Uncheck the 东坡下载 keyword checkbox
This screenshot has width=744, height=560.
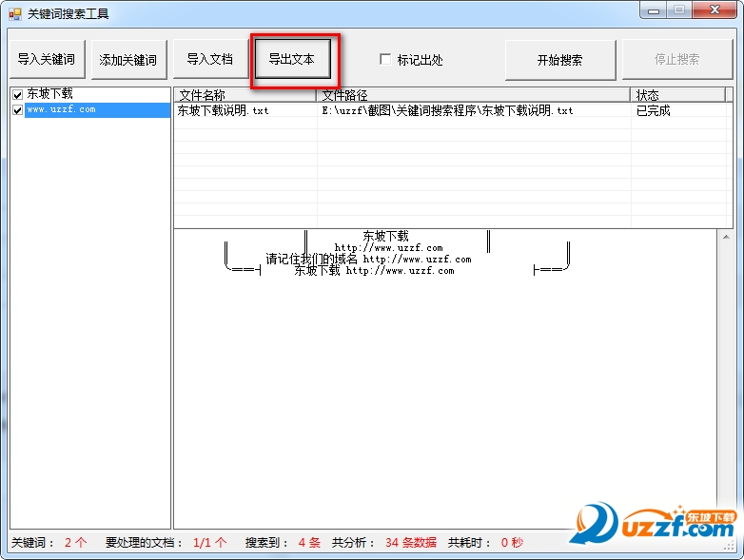17,95
